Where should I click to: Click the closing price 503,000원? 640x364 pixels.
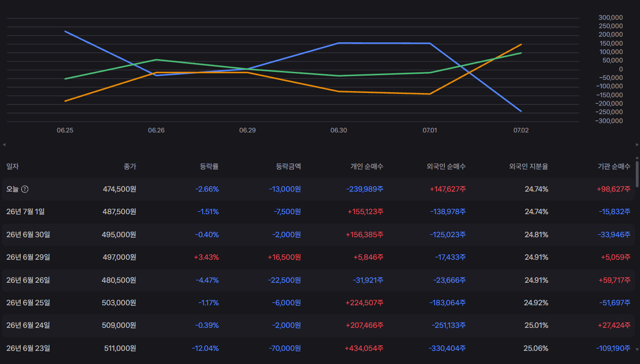click(x=119, y=303)
